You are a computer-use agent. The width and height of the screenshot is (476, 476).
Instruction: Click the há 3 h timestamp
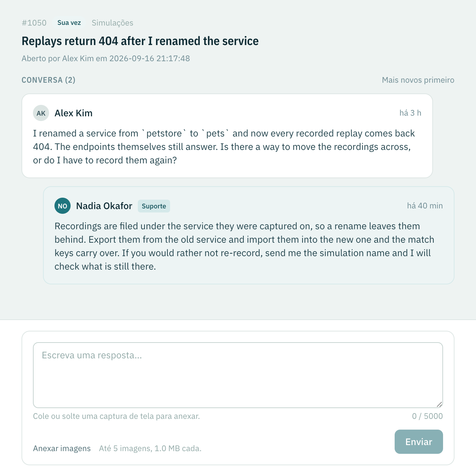[x=410, y=113]
